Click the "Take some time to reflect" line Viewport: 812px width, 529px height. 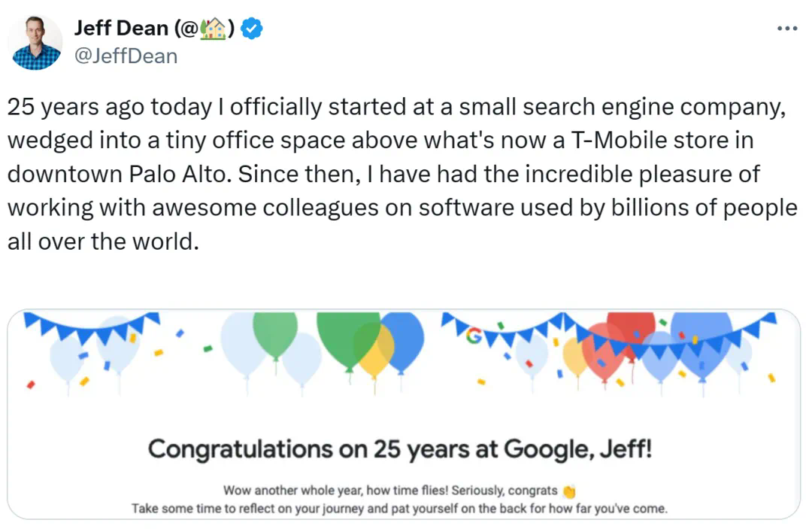[x=399, y=509]
